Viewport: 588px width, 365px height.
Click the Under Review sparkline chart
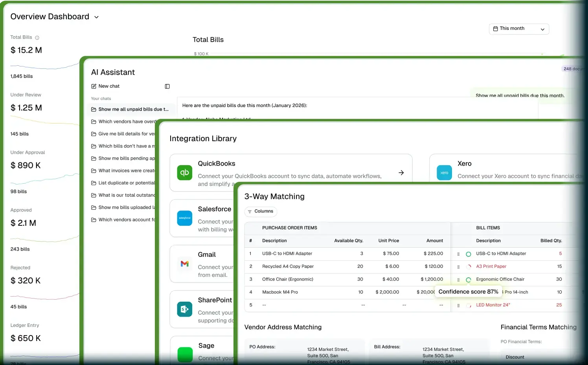[44, 122]
